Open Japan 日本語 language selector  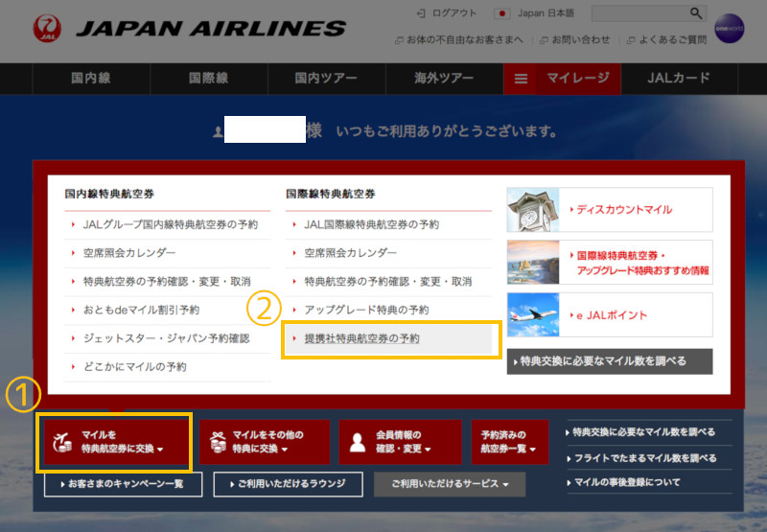(546, 13)
